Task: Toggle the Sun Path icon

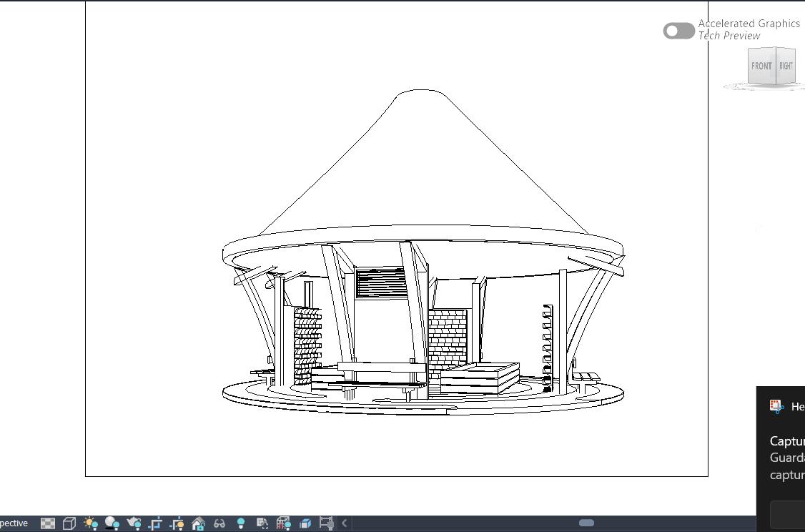Action: coord(91,523)
